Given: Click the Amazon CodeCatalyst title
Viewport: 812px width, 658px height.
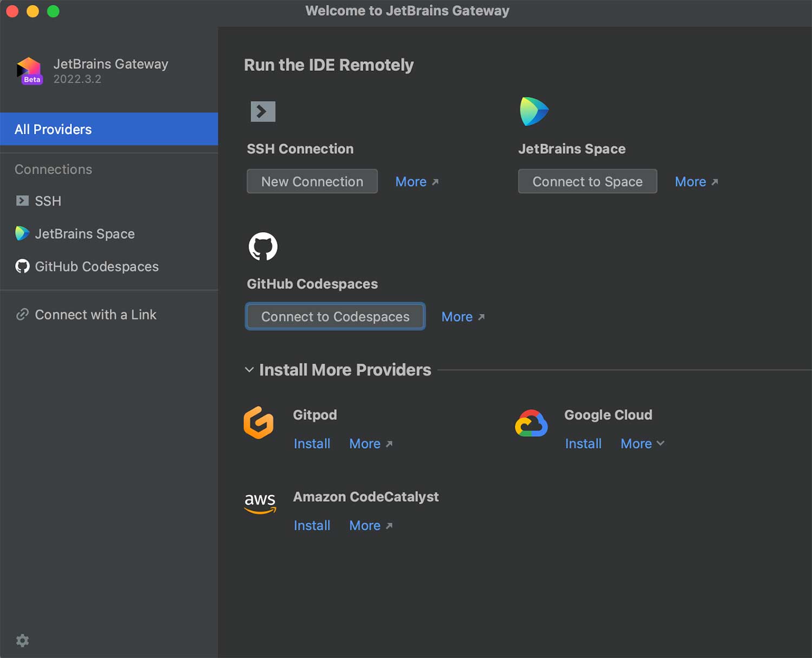Looking at the screenshot, I should [366, 497].
